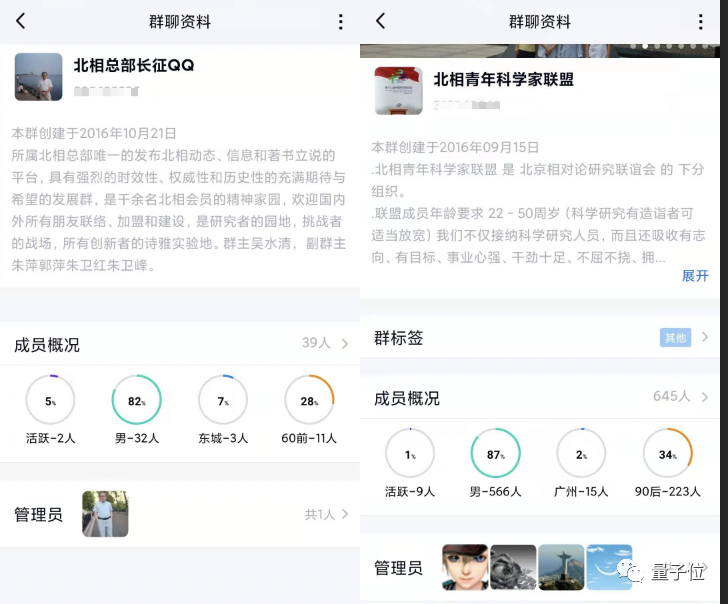
Task: View left group administrator's avatar
Action: (x=105, y=514)
